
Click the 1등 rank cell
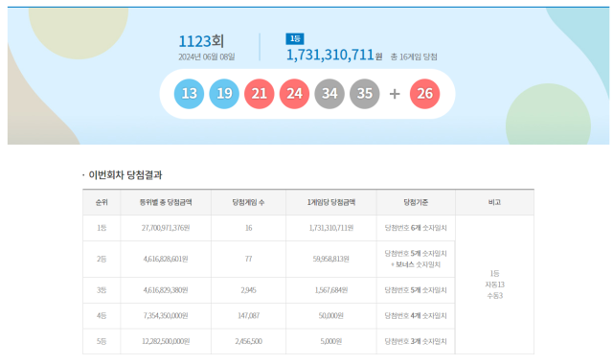pyautogui.click(x=102, y=228)
